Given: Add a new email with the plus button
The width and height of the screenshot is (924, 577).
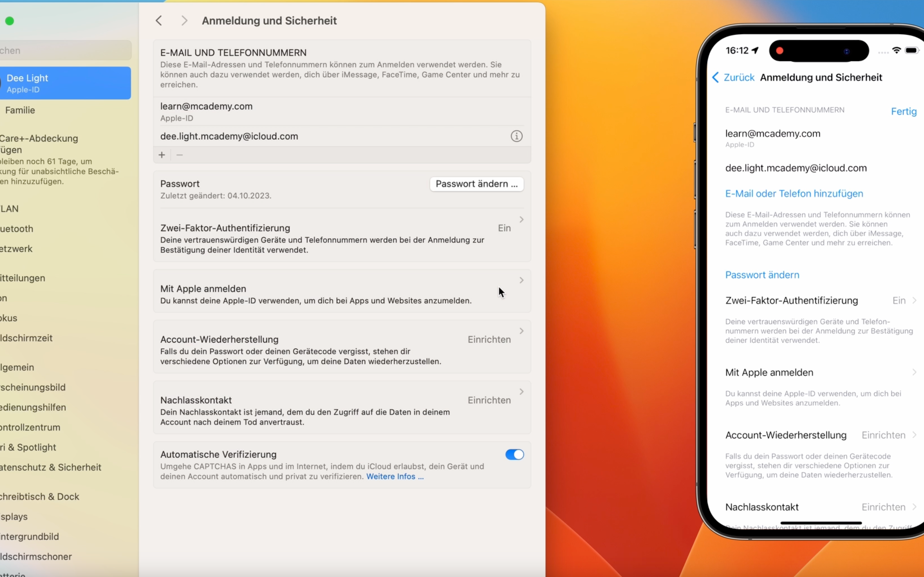Looking at the screenshot, I should (x=161, y=155).
